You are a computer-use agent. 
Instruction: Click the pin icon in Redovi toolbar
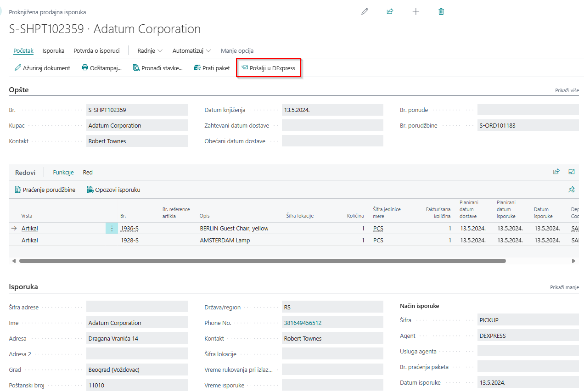click(572, 190)
